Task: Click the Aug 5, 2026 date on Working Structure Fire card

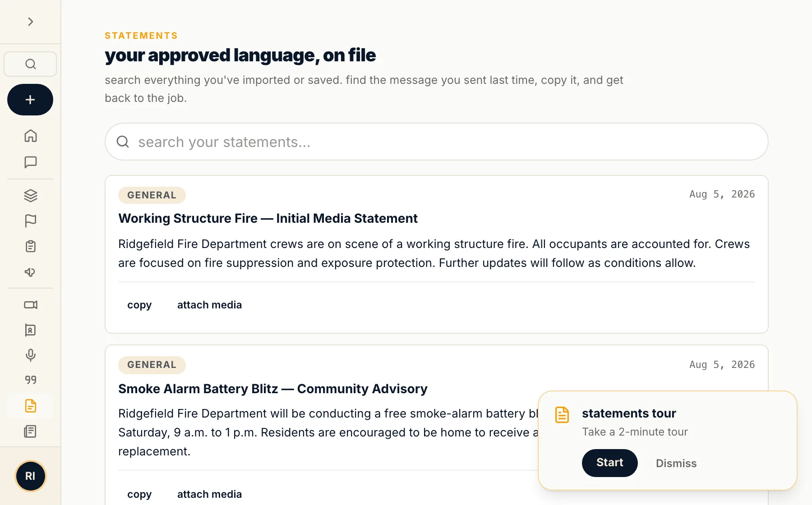Action: [722, 194]
